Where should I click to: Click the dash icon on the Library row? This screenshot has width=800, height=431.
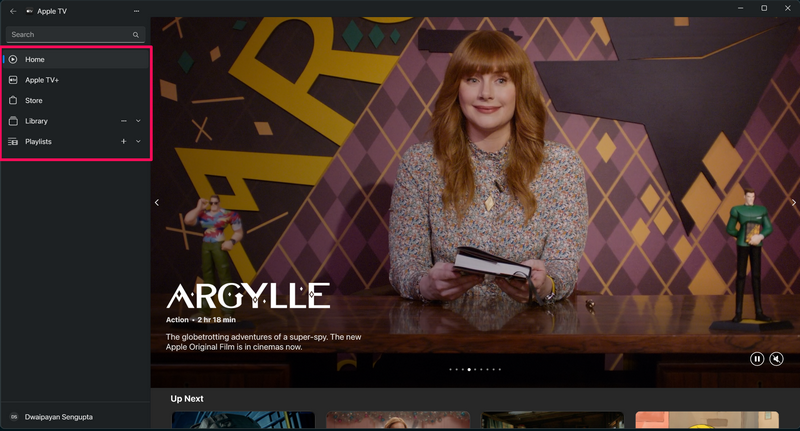point(123,121)
